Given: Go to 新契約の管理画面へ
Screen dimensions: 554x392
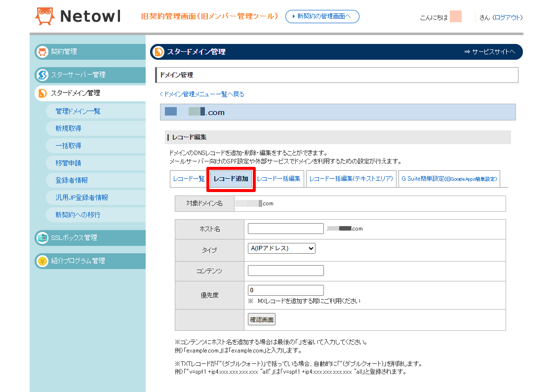Looking at the screenshot, I should tap(322, 17).
